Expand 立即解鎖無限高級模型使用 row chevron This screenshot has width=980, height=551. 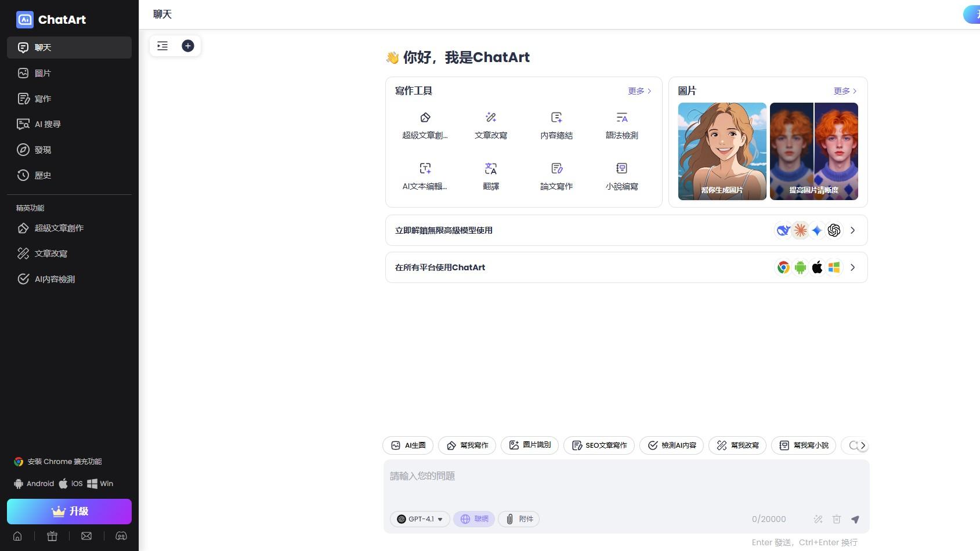[x=852, y=230]
